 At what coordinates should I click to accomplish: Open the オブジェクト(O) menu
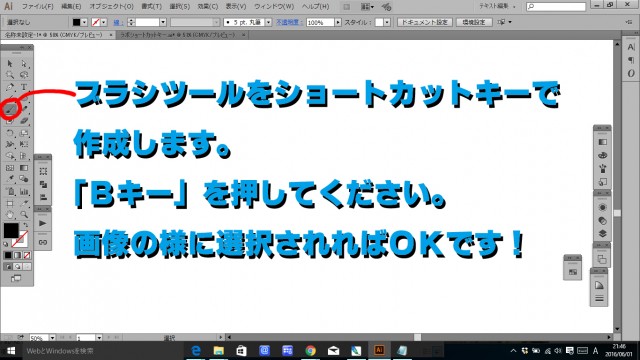pyautogui.click(x=111, y=7)
